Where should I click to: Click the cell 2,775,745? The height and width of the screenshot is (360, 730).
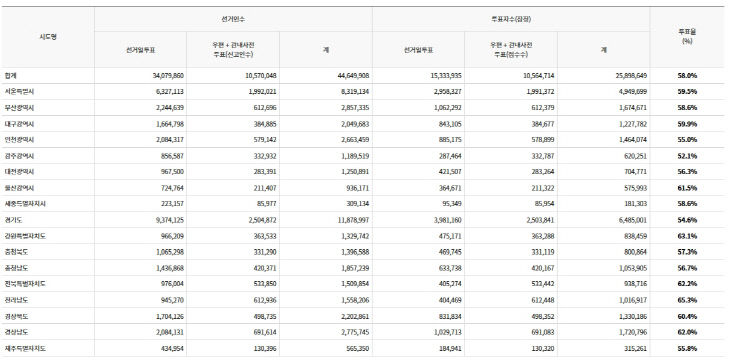coord(355,333)
